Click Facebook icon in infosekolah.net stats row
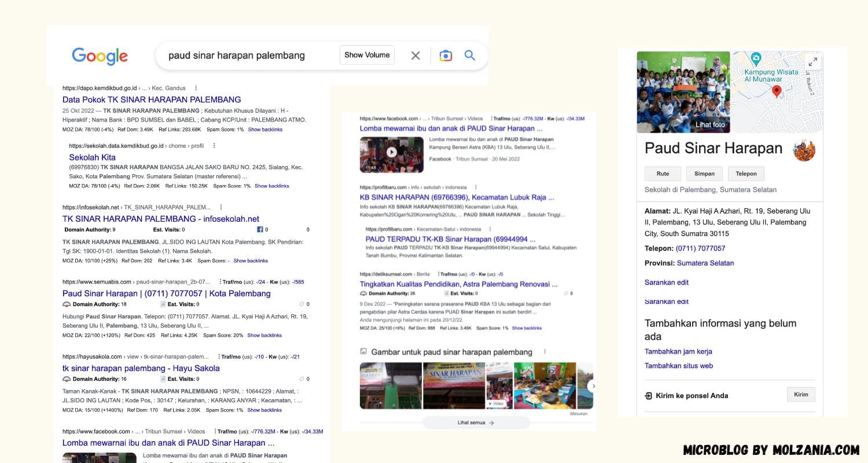868x463 pixels. (260, 230)
